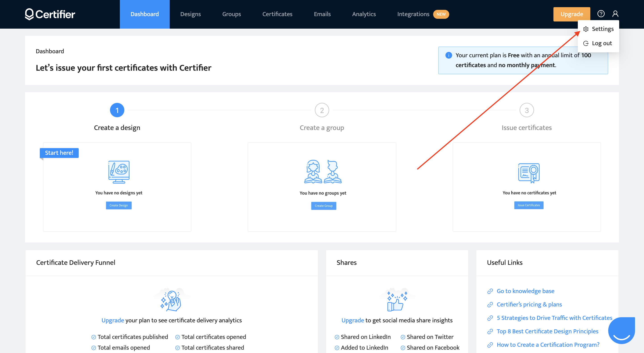
Task: Select step 3 circle Issue certificates
Action: [x=527, y=110]
